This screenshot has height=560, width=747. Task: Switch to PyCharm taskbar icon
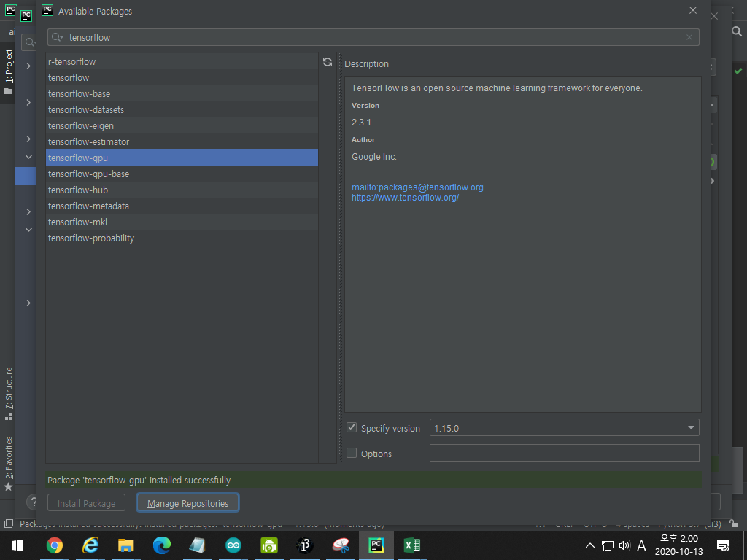tap(376, 545)
